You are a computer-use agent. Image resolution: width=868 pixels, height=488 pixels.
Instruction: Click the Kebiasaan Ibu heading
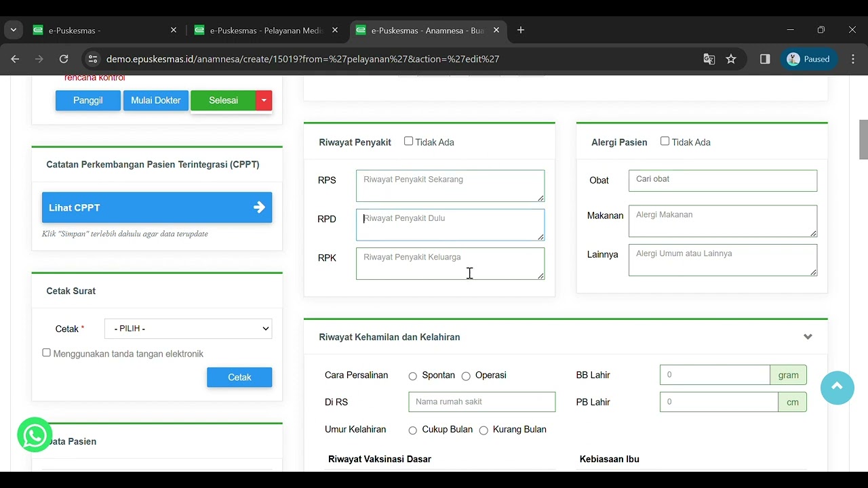click(610, 459)
